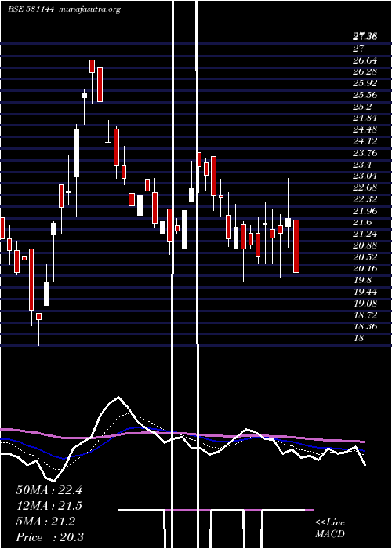Click the 20.16 price axis label
Viewport: 392px width, 549px height.
pos(365,268)
